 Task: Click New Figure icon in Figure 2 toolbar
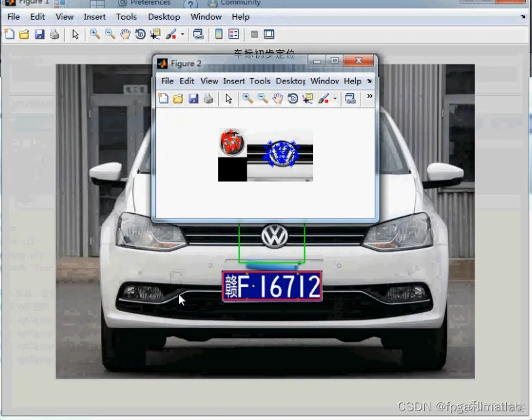tap(163, 98)
